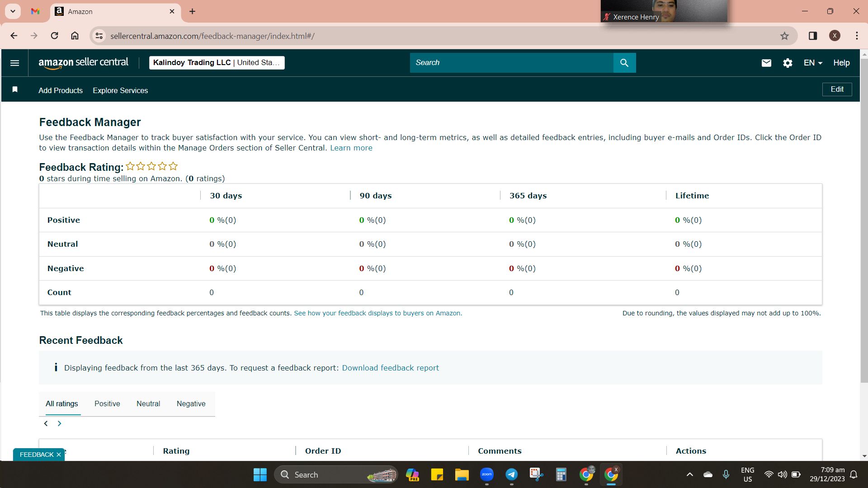Viewport: 868px width, 488px height.
Task: Open File Explorer from the taskbar
Action: click(x=462, y=474)
